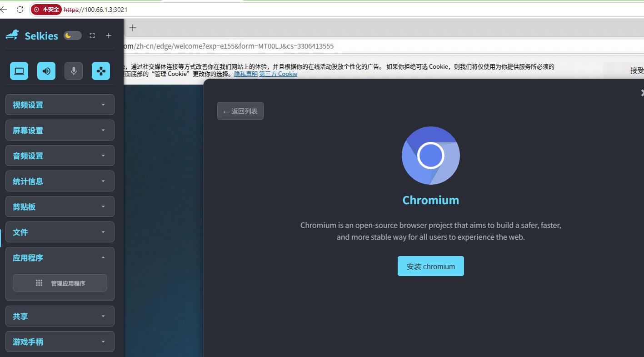Toggle the gamepad icon button
This screenshot has width=644, height=357.
point(101,71)
